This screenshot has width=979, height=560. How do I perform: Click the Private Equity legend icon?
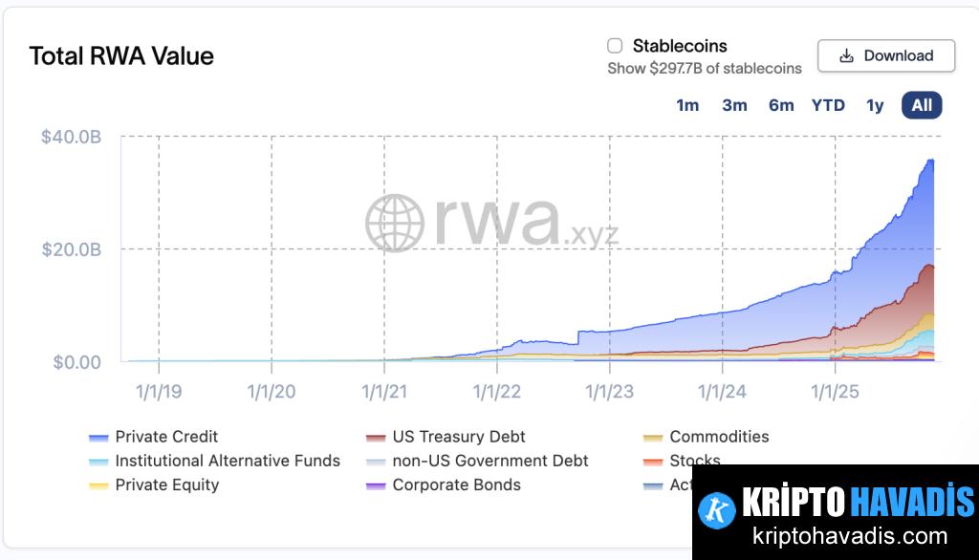[x=98, y=485]
